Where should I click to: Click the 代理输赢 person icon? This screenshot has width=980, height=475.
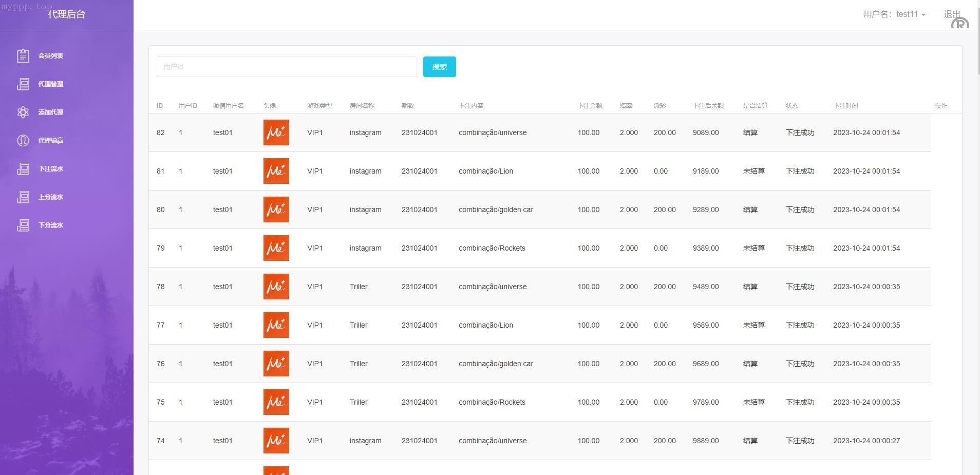[x=23, y=140]
